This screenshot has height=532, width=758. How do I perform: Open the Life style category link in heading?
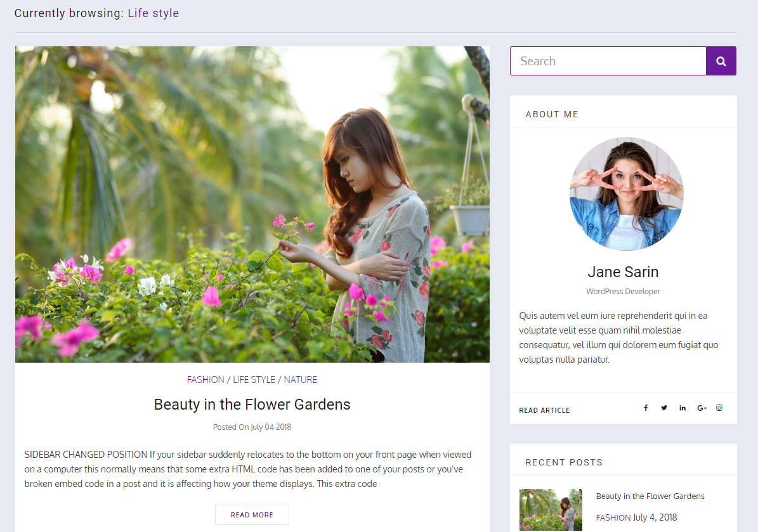(154, 13)
